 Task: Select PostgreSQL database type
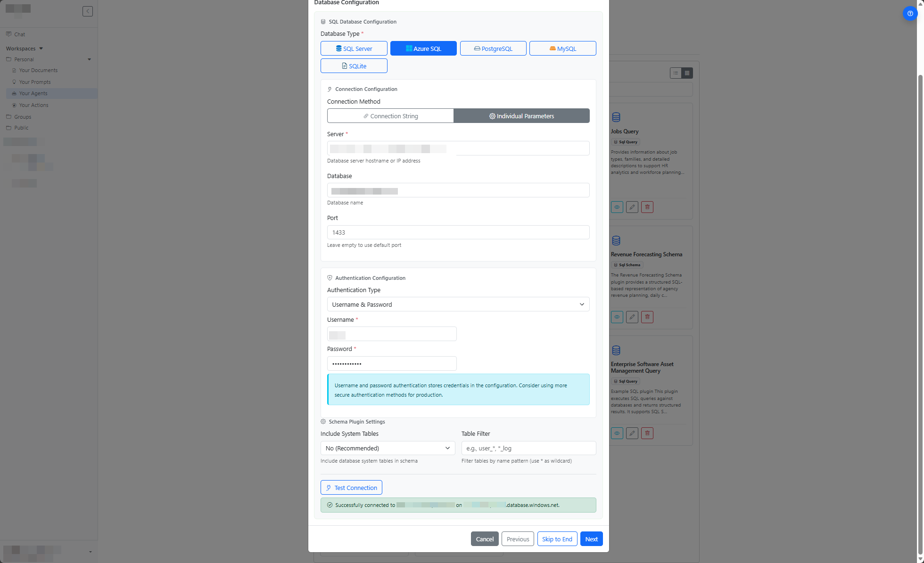click(493, 49)
